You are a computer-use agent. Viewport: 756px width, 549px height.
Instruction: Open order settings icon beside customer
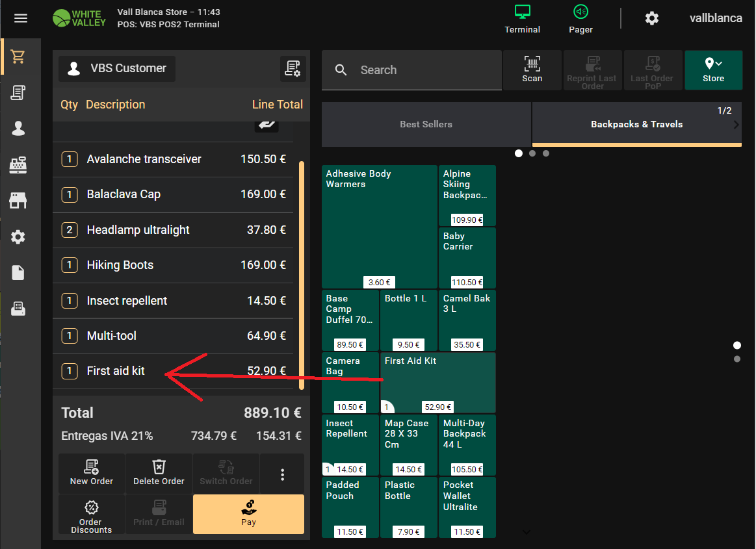click(293, 69)
